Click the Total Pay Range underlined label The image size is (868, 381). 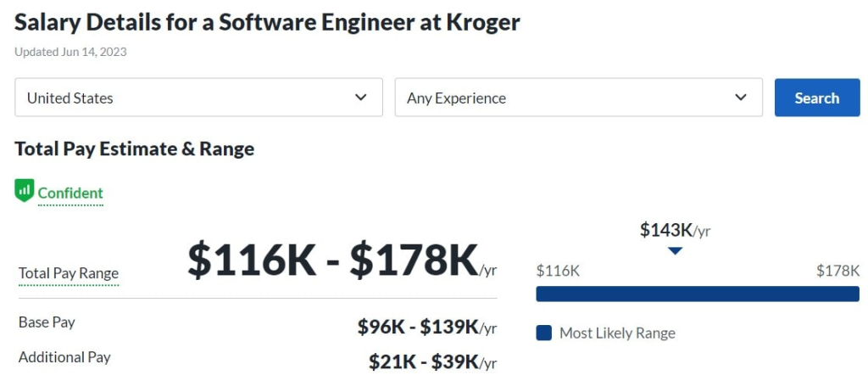point(69,273)
